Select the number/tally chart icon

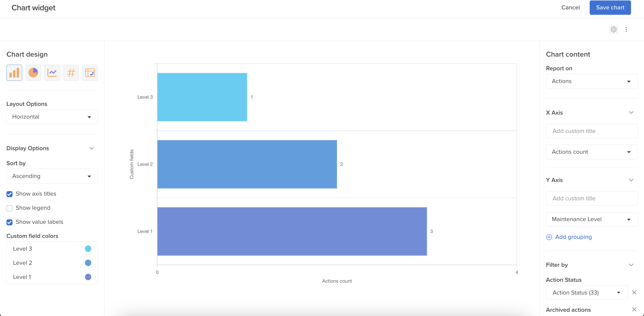[72, 72]
